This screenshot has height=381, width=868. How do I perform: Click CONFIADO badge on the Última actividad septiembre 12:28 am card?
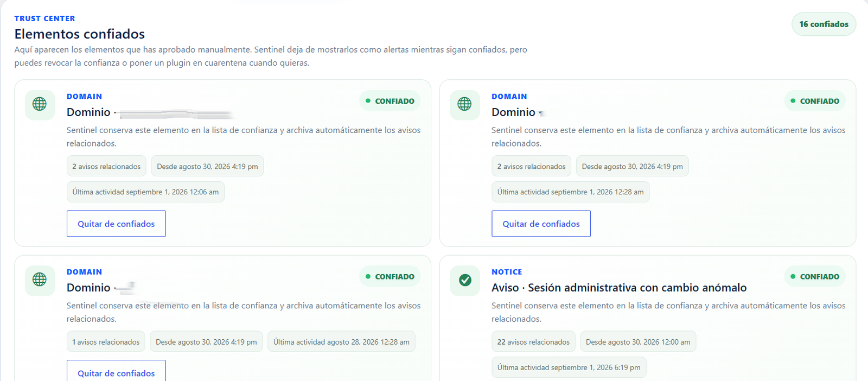point(814,101)
